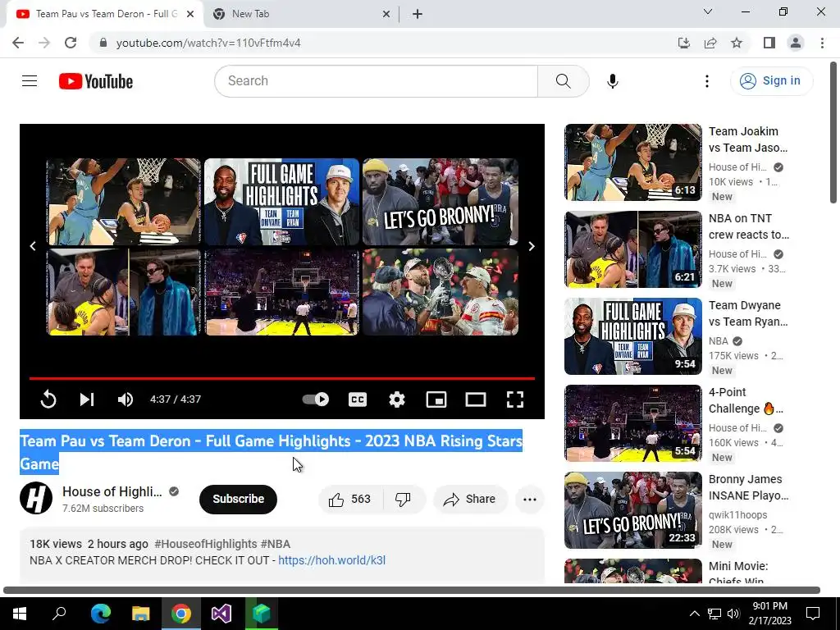The width and height of the screenshot is (840, 630).
Task: Open the House of Highlights channel avatar
Action: pyautogui.click(x=36, y=498)
